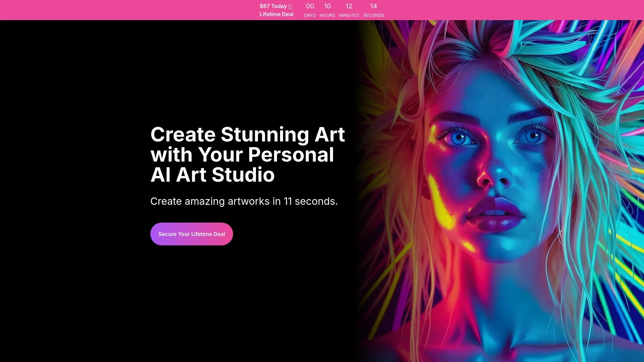Screen dimensions: 644x362
Task: Click the SECONDS label in the countdown timer
Action: click(373, 15)
